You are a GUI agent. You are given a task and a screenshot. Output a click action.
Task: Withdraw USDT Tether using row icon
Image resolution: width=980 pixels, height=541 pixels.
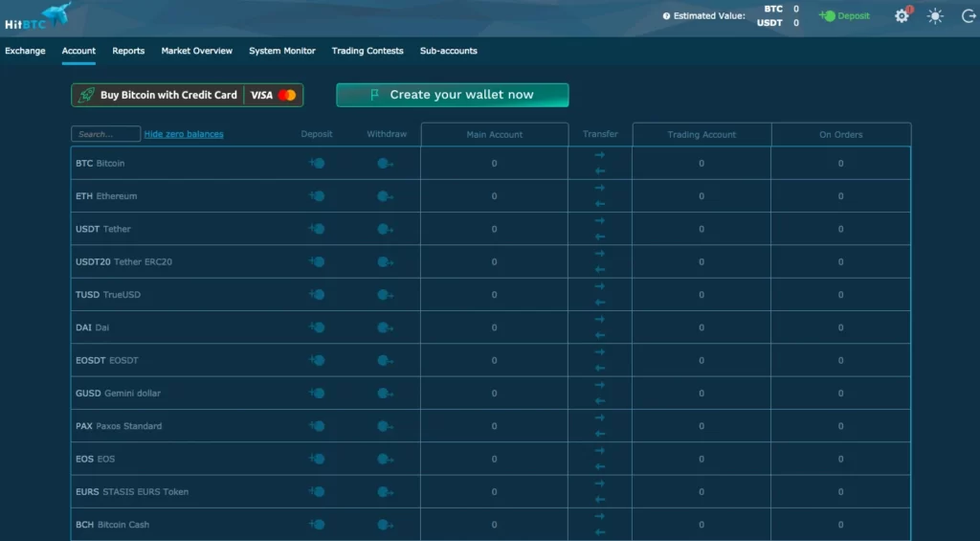[x=385, y=230]
